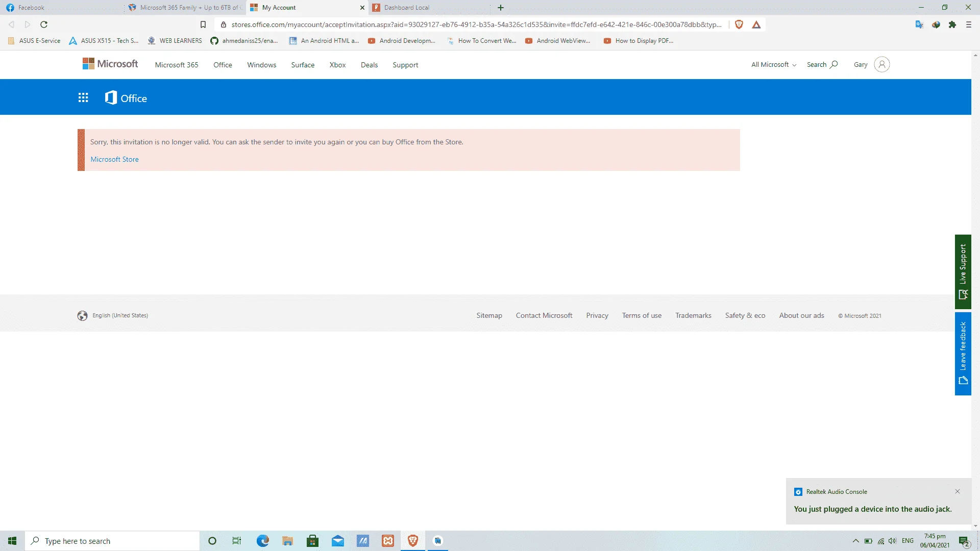980x551 pixels.
Task: Open the browser hamburger menu
Action: 969,24
